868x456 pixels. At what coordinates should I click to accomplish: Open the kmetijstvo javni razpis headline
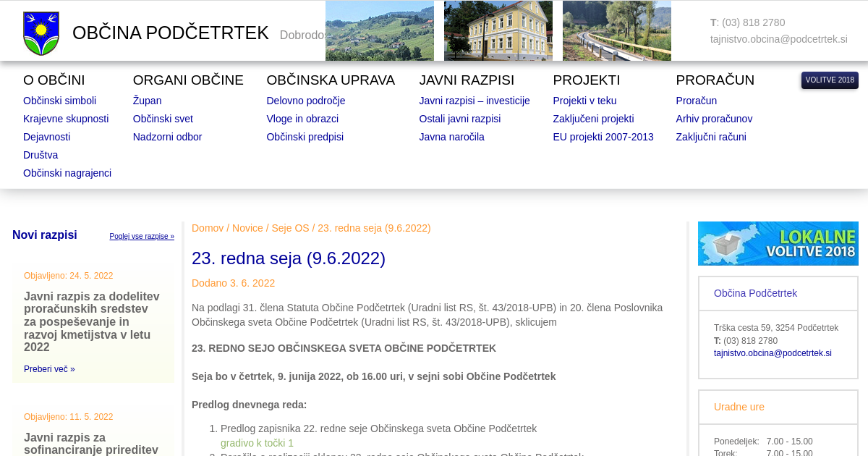[x=93, y=321]
